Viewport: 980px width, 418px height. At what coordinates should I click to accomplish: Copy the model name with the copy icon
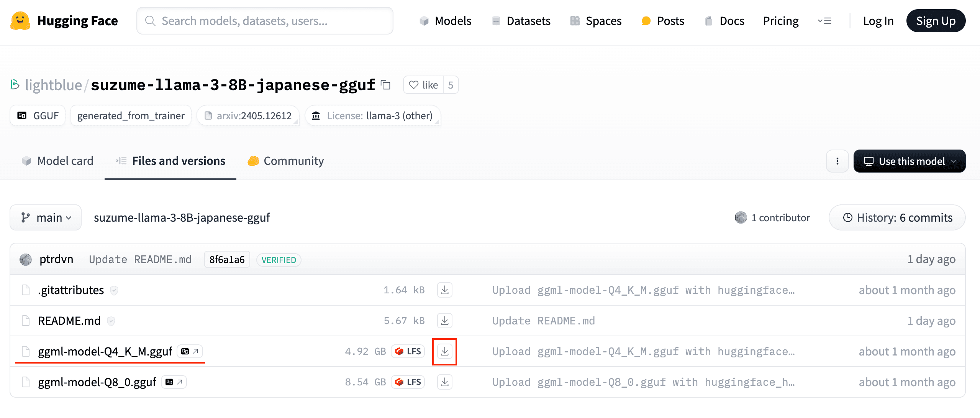385,85
